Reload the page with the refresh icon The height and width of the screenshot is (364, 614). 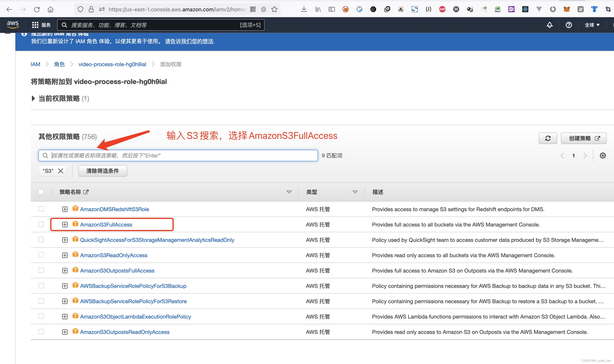coord(37,9)
